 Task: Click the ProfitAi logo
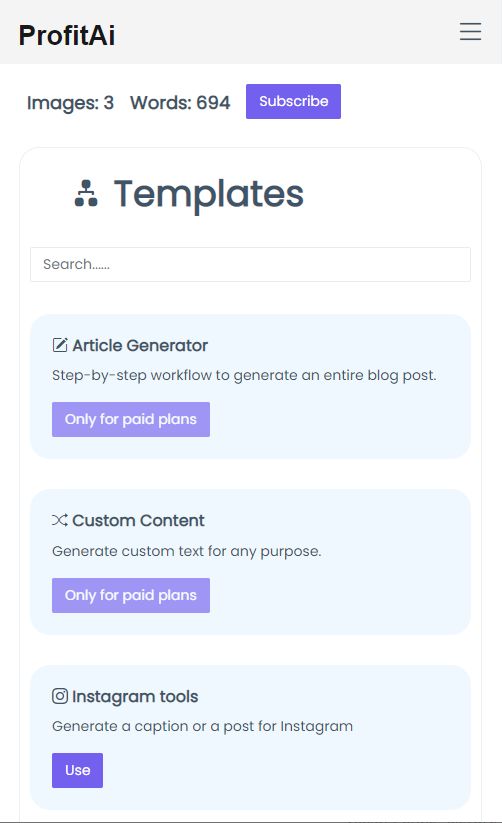click(67, 35)
